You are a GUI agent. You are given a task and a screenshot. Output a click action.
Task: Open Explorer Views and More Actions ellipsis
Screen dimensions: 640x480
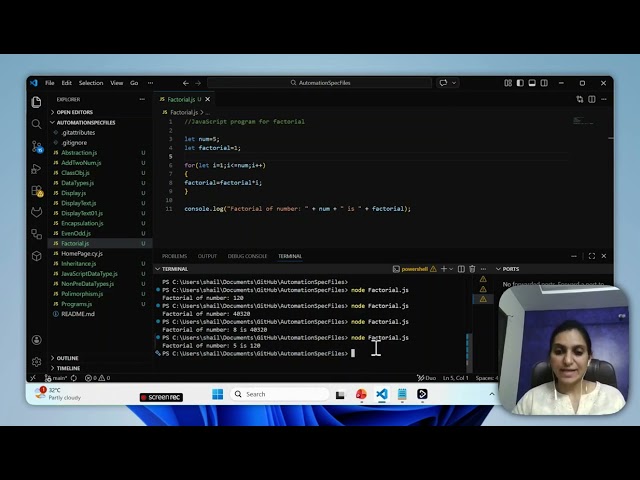coord(142,99)
